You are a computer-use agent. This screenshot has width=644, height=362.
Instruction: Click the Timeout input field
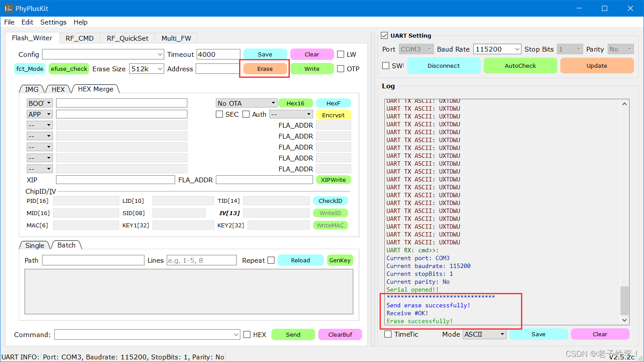click(218, 54)
